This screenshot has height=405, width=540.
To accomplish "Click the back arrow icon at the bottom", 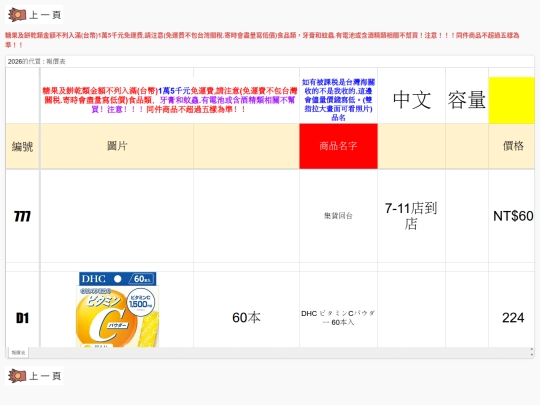I will (x=17, y=376).
